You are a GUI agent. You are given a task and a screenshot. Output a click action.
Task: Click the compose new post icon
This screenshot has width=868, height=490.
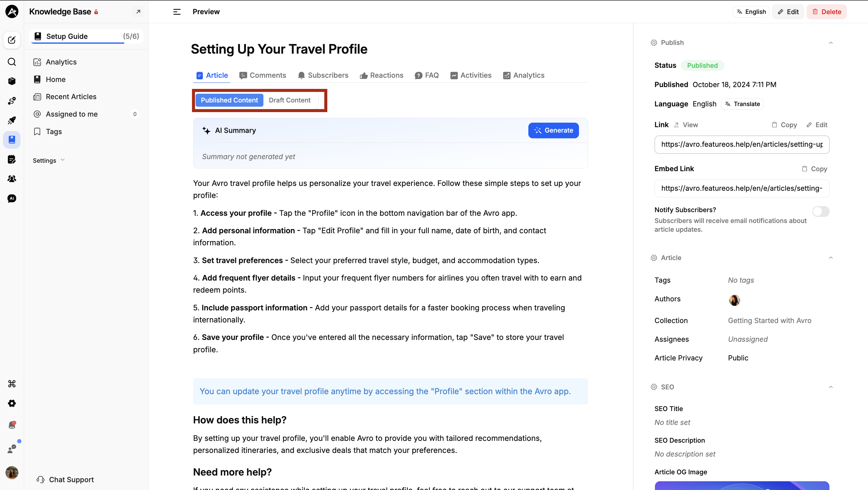12,40
